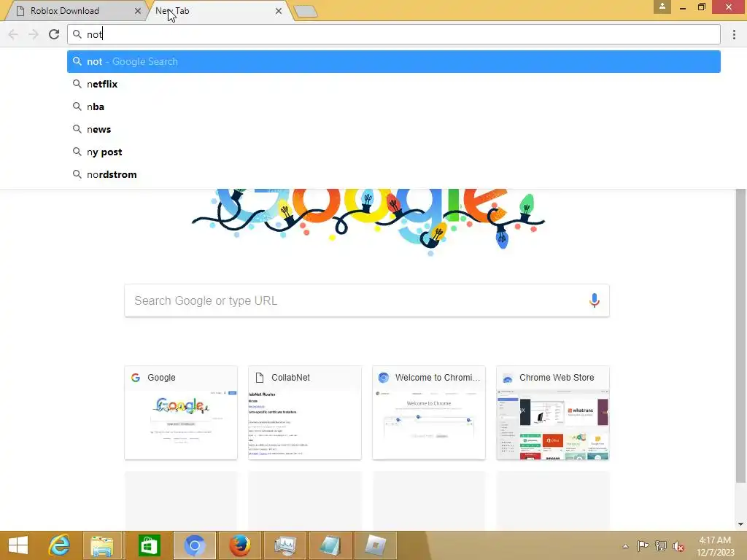Click the back navigation arrow
This screenshot has width=747, height=560.
(13, 34)
